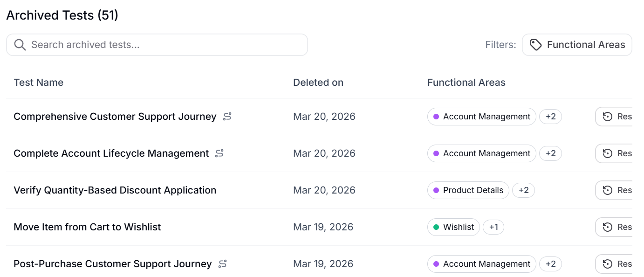Image resolution: width=644 pixels, height=277 pixels.
Task: Expand the +1 badge on Move Item from Cart to Wishlist
Action: click(493, 227)
